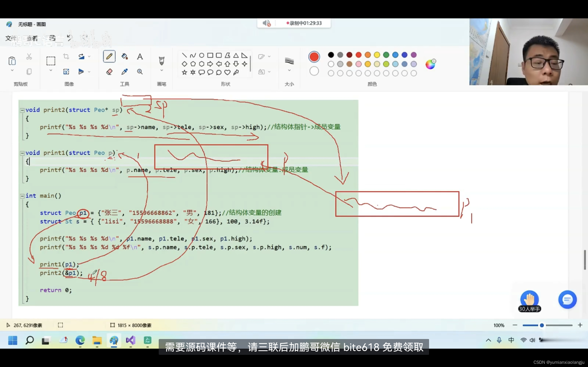Select the secondary white color circle
This screenshot has width=588, height=367.
314,71
